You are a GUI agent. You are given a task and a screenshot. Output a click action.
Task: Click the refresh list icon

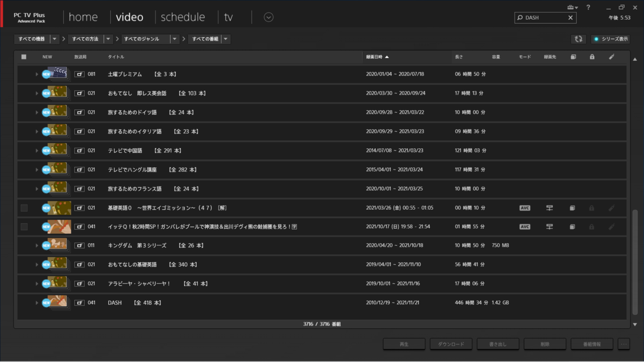coord(578,39)
